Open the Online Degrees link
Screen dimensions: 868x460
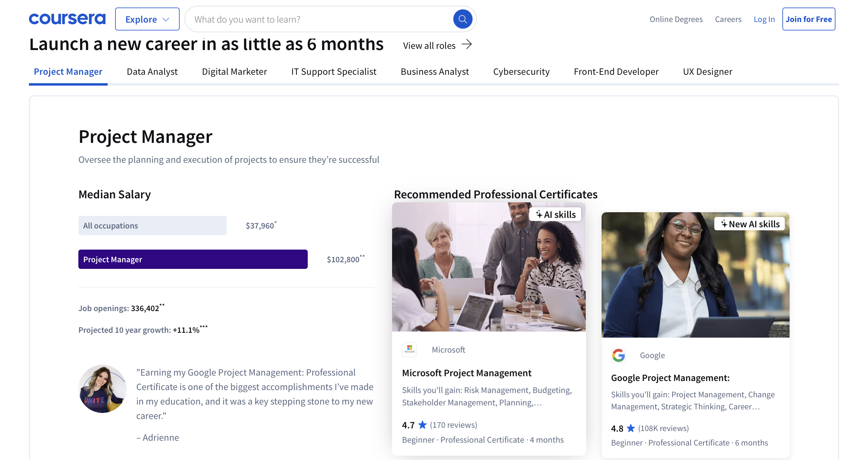pyautogui.click(x=676, y=19)
